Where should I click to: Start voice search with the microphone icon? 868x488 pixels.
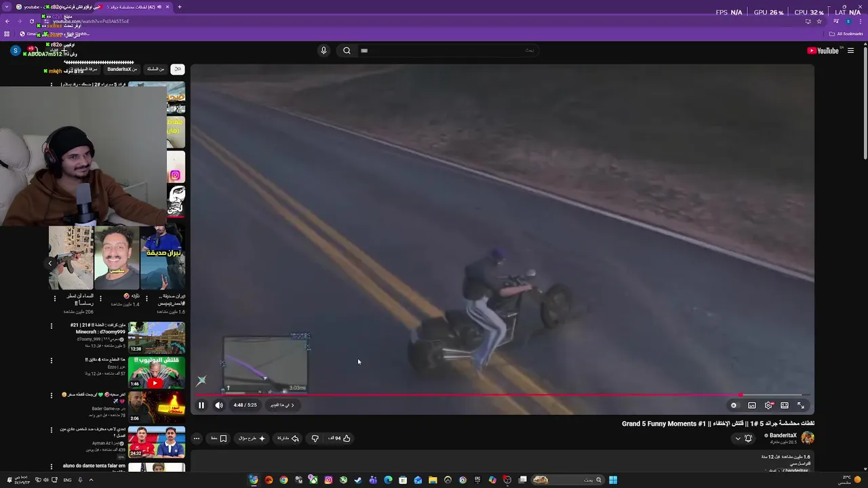point(323,51)
